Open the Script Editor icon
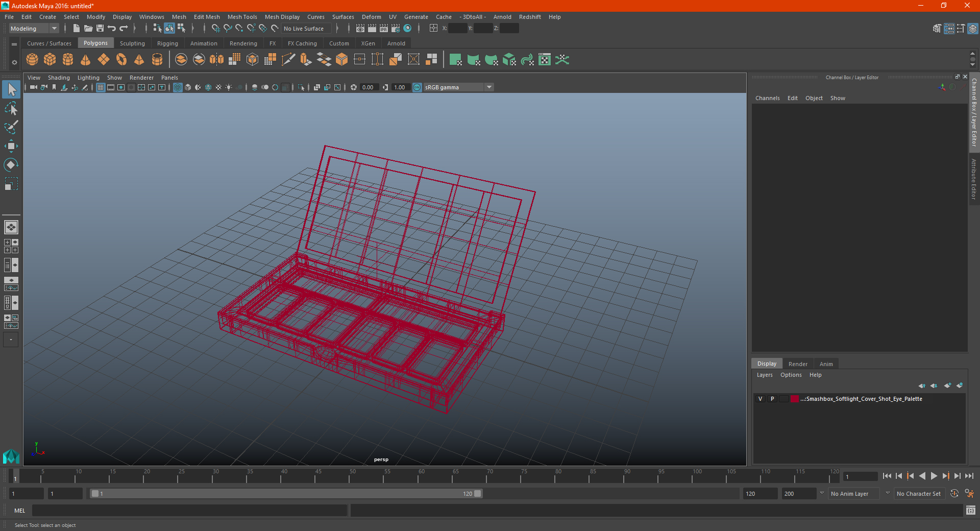The image size is (980, 531). (x=971, y=510)
